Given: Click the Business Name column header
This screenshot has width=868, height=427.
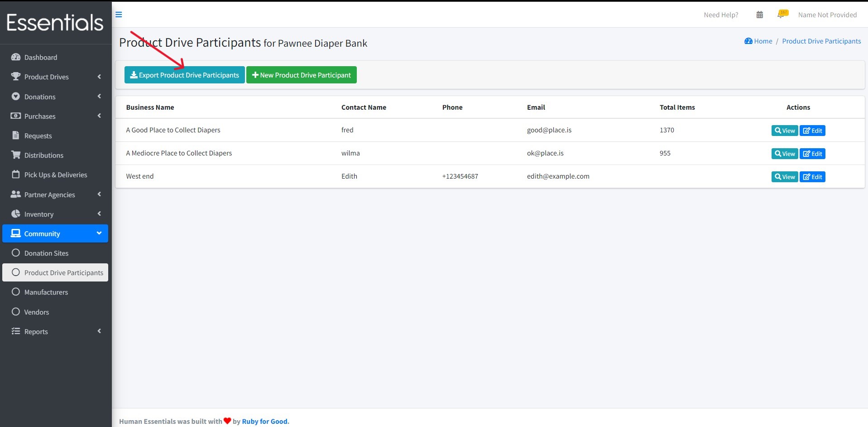Looking at the screenshot, I should coord(150,107).
